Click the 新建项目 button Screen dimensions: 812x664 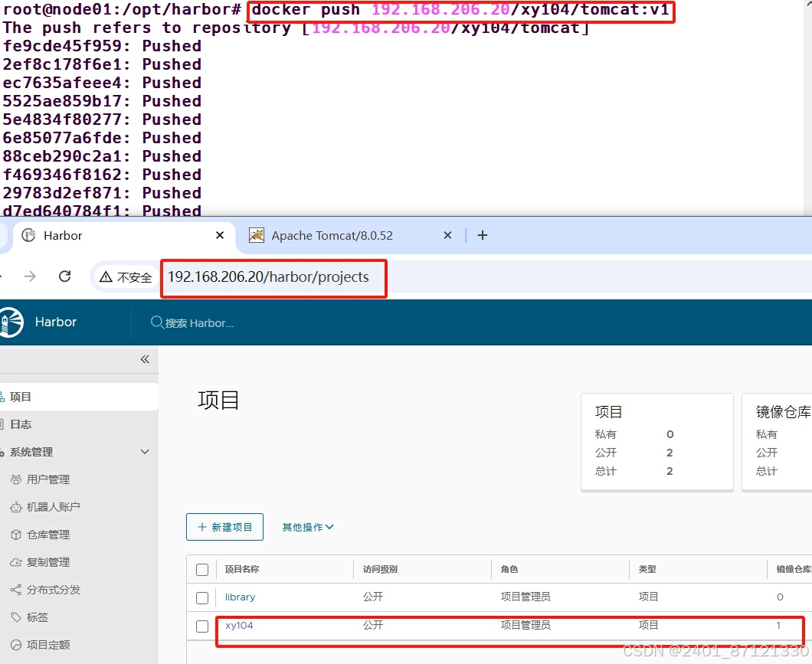224,527
